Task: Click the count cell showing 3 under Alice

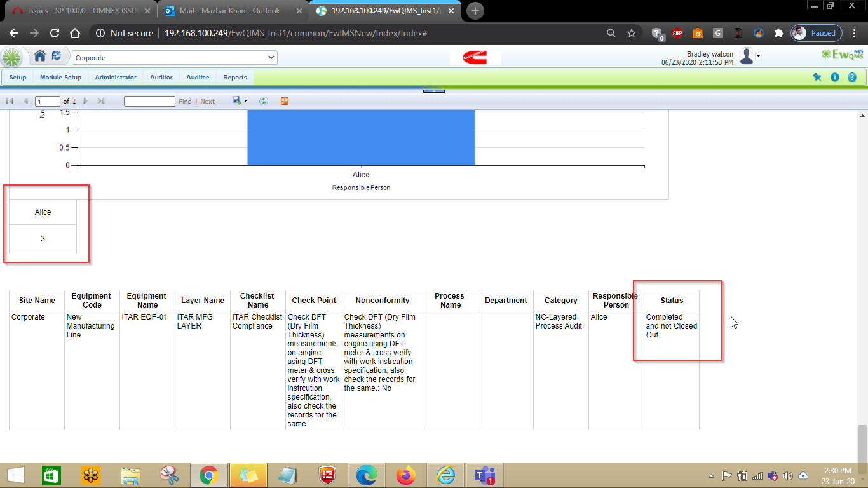Action: [x=43, y=239]
